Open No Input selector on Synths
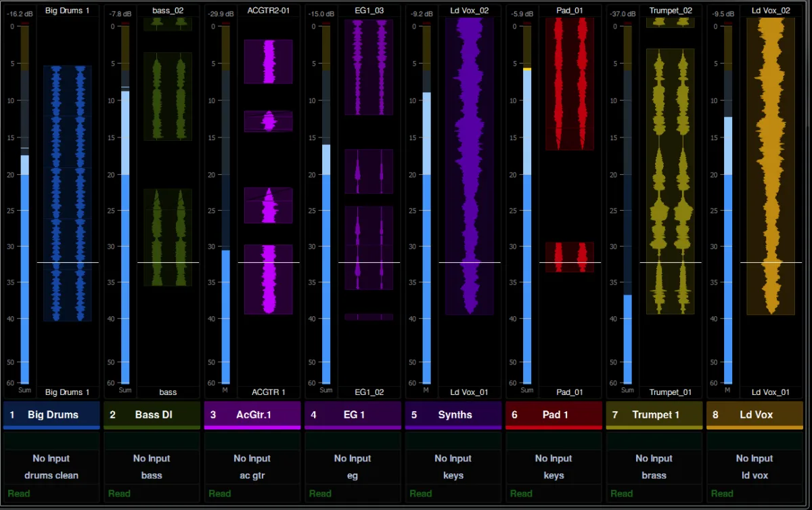 coord(453,459)
